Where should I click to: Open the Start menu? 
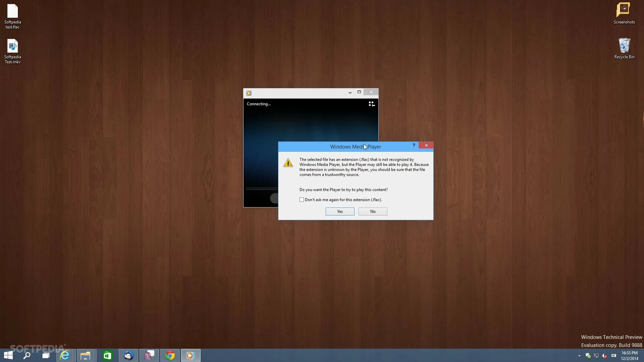pyautogui.click(x=8, y=355)
